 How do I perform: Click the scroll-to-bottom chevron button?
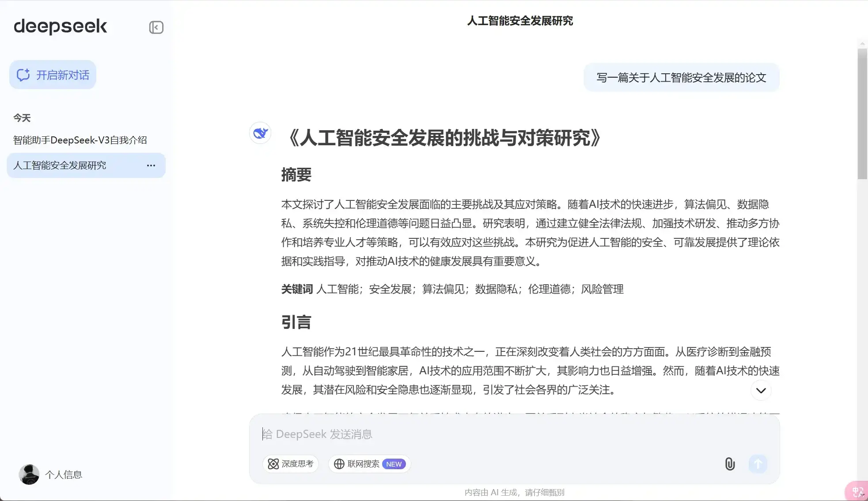[x=761, y=390]
